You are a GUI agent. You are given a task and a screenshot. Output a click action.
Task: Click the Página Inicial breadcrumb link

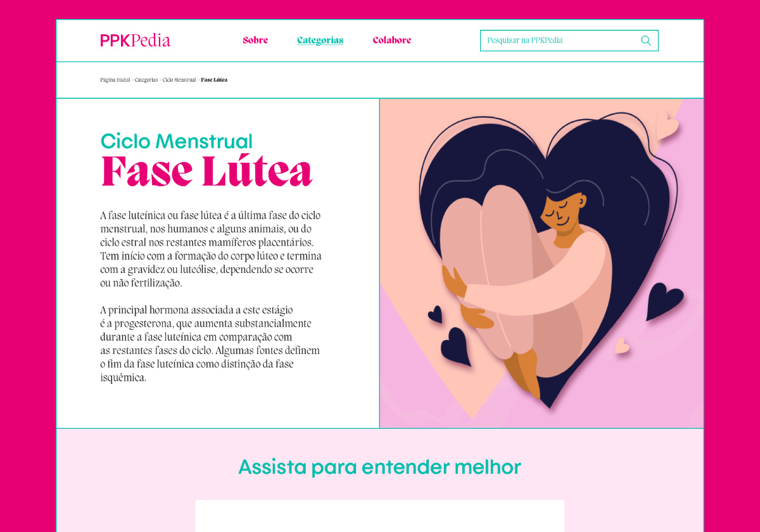tap(115, 80)
